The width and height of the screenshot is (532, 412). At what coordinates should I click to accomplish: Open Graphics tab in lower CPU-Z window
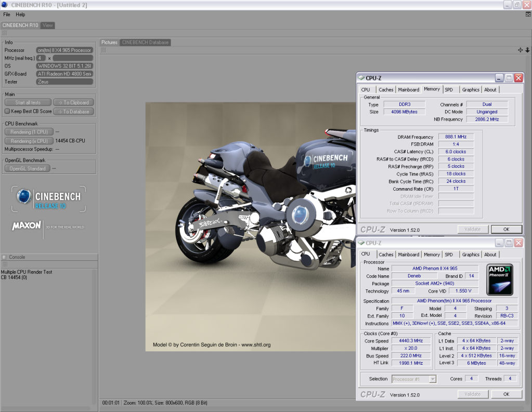tap(471, 255)
